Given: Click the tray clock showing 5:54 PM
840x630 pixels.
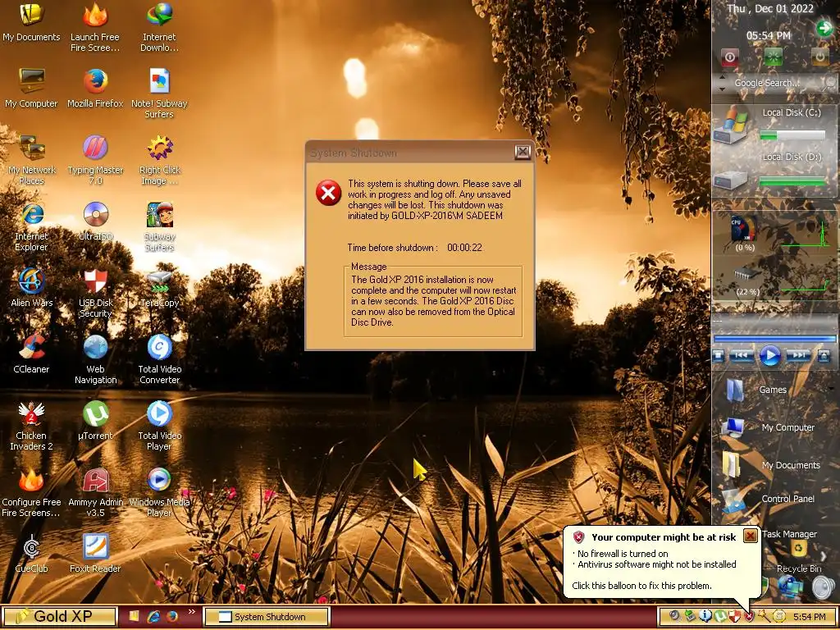Looking at the screenshot, I should point(810,617).
